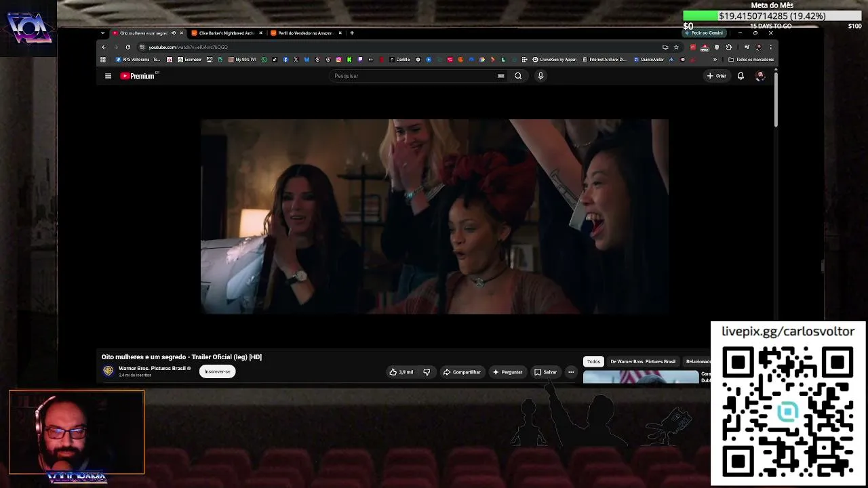Open the site information icon in address bar
Image resolution: width=868 pixels, height=488 pixels.
point(142,47)
